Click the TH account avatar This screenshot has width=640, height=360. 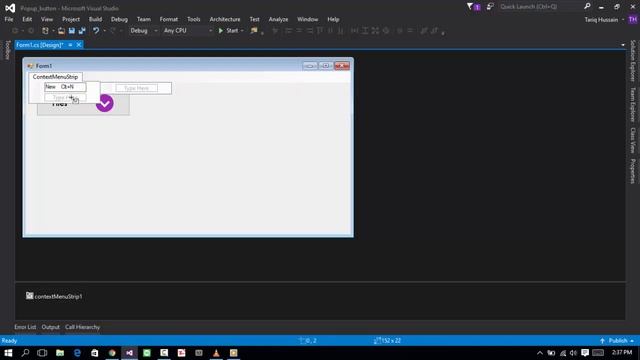point(633,20)
